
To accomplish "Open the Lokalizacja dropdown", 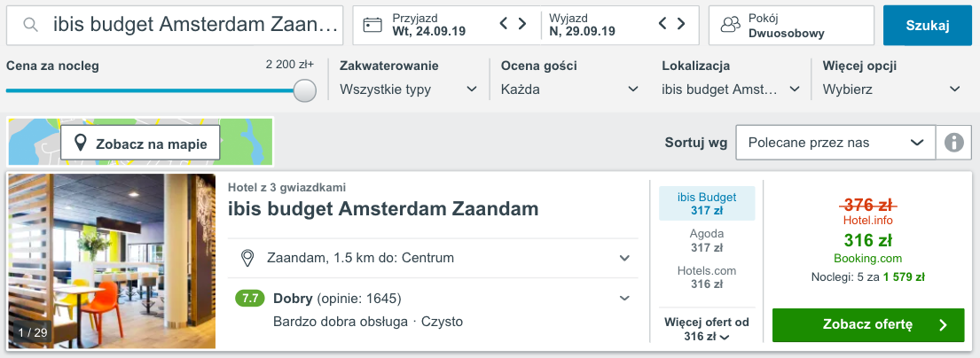I will click(731, 89).
